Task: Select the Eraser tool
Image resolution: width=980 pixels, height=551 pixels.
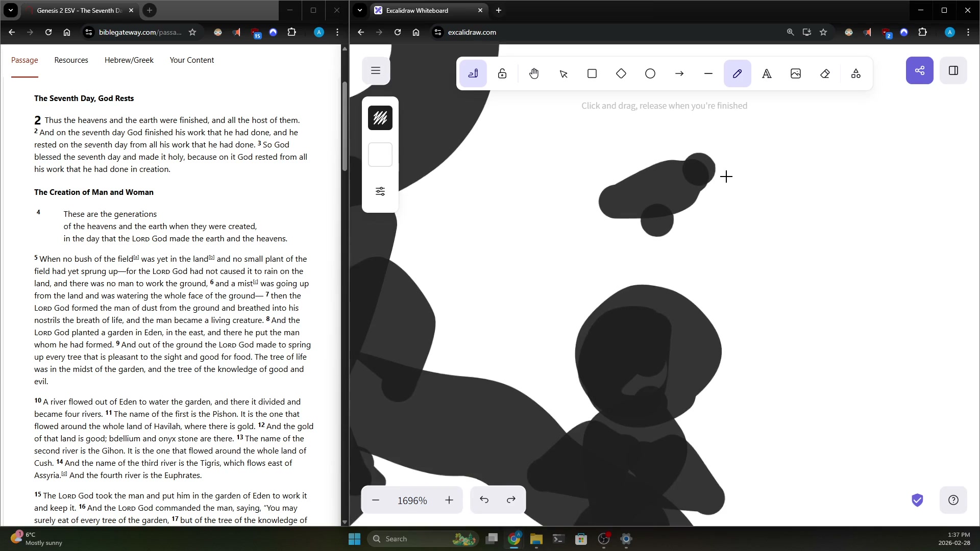Action: coord(825,74)
